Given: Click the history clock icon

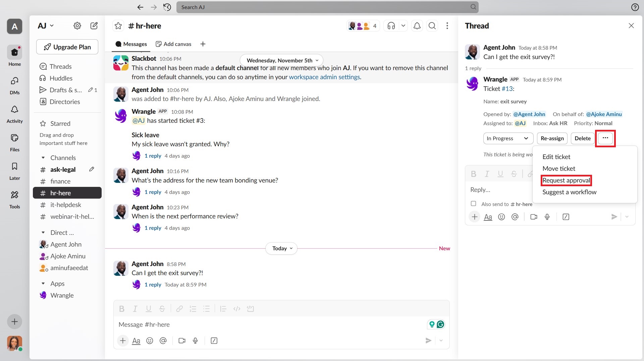Looking at the screenshot, I should (x=167, y=7).
